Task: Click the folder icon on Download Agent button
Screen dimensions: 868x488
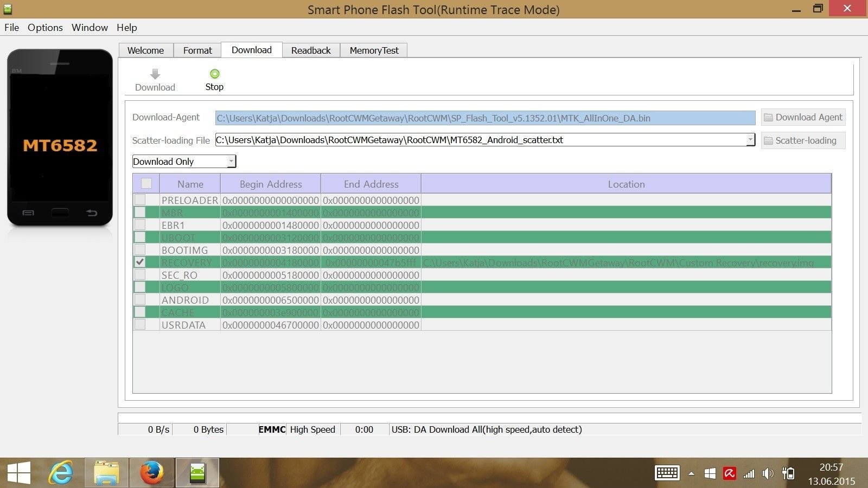Action: 768,118
